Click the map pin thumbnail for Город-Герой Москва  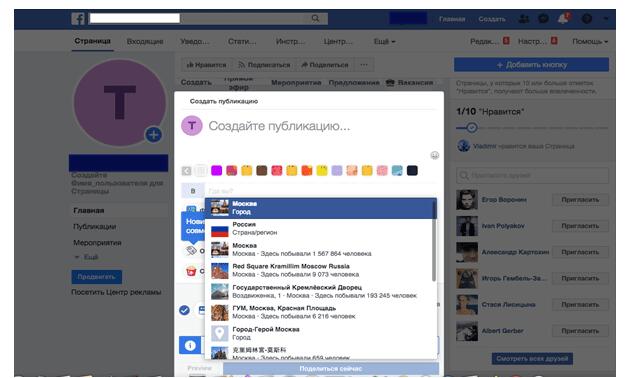coord(220,333)
